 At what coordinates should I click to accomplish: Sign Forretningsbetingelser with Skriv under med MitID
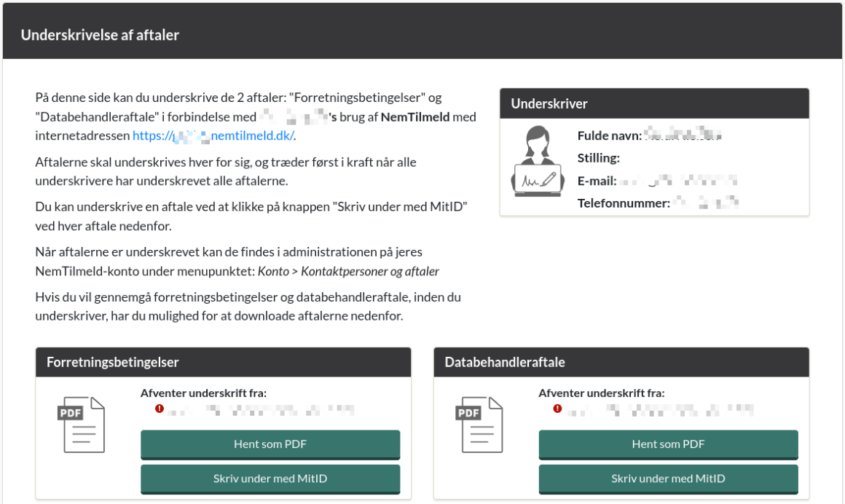tap(270, 479)
